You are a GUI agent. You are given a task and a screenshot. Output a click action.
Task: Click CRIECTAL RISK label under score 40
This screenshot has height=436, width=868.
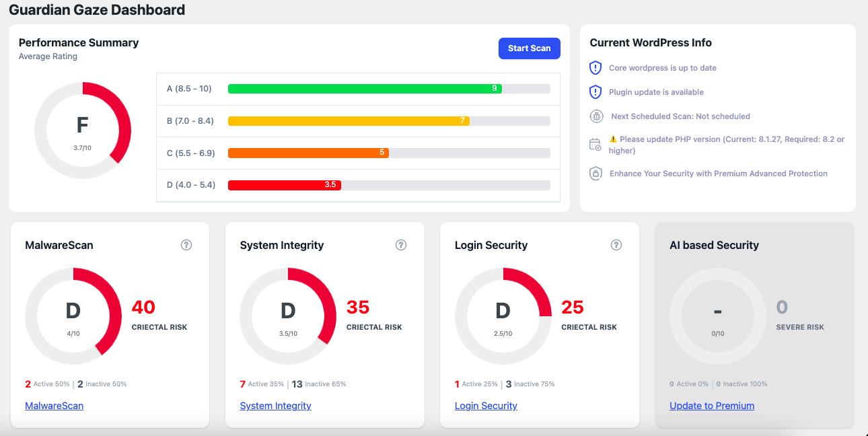(x=159, y=327)
